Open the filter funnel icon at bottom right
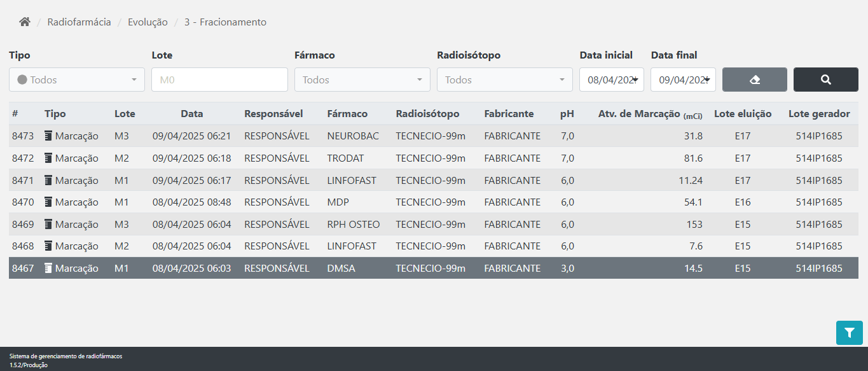868x371 pixels. point(849,332)
